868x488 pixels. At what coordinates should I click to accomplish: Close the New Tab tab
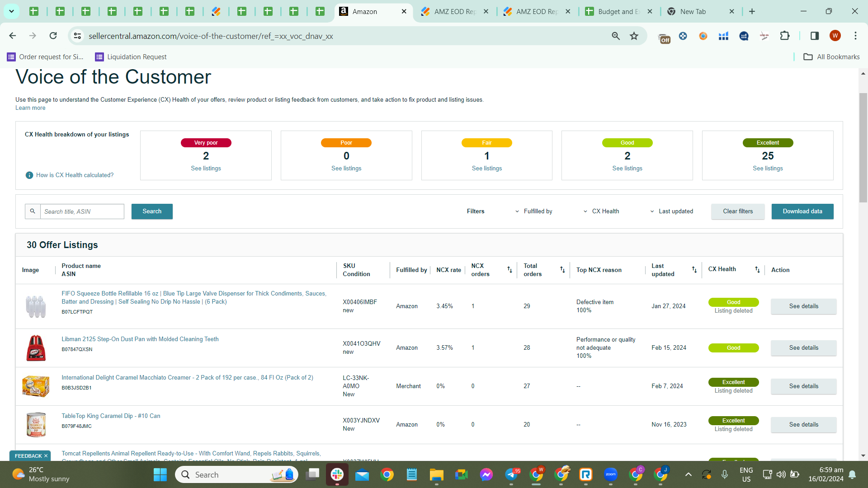pyautogui.click(x=732, y=11)
